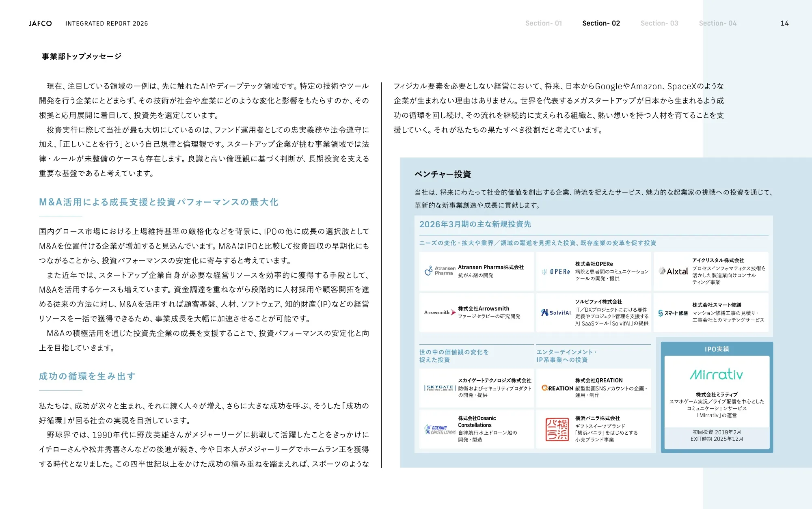Viewport: 812px width, 509px height.
Task: Click the 2026年3月期の主な新規投資先 title
Action: click(475, 224)
